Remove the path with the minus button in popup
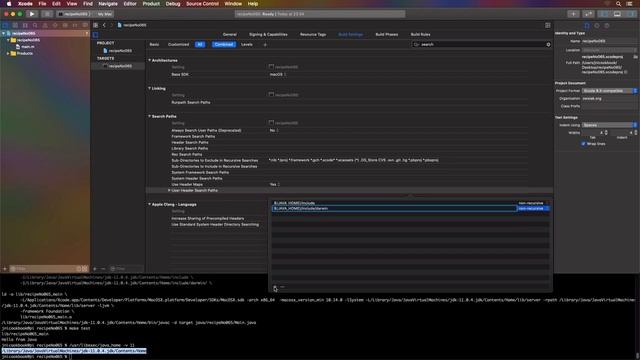Viewport: 640px width, 360px height. pyautogui.click(x=282, y=287)
